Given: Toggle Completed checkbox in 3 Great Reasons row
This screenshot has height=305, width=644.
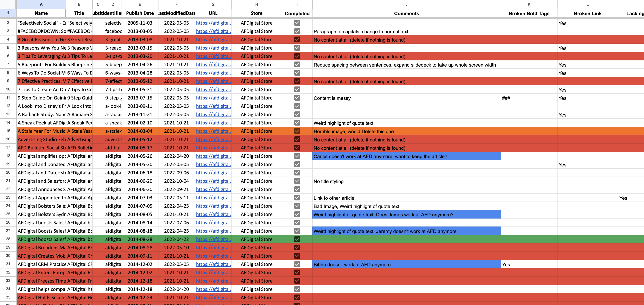Looking at the screenshot, I should point(297,39).
